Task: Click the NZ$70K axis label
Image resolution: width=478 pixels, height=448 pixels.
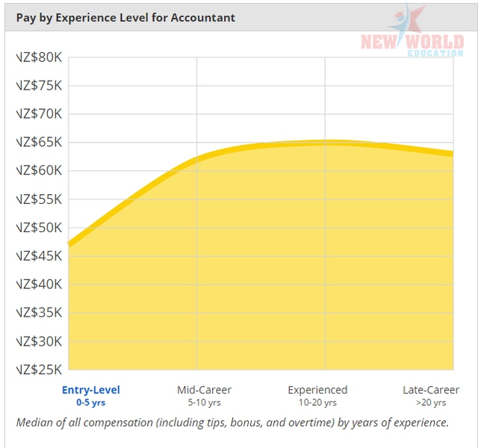Action: click(x=40, y=113)
